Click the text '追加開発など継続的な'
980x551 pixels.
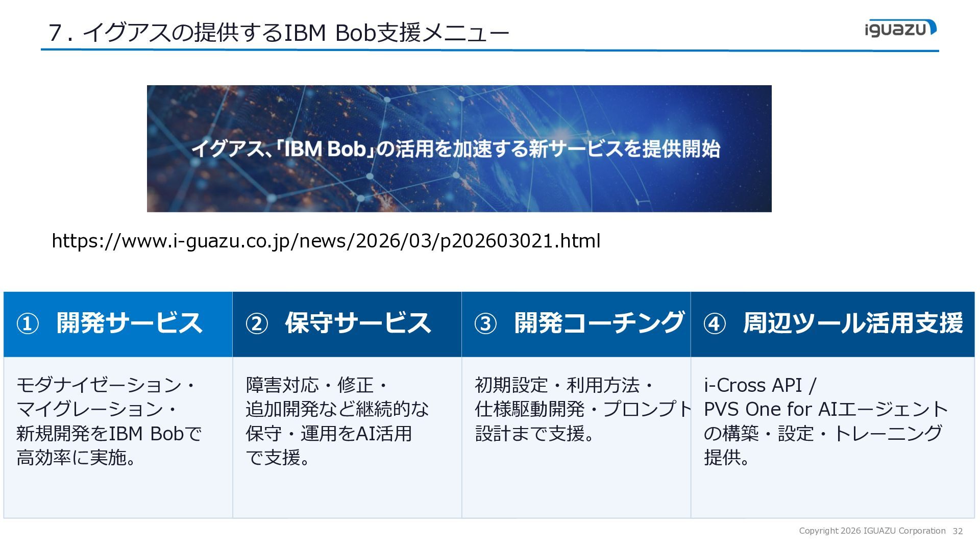pos(337,409)
